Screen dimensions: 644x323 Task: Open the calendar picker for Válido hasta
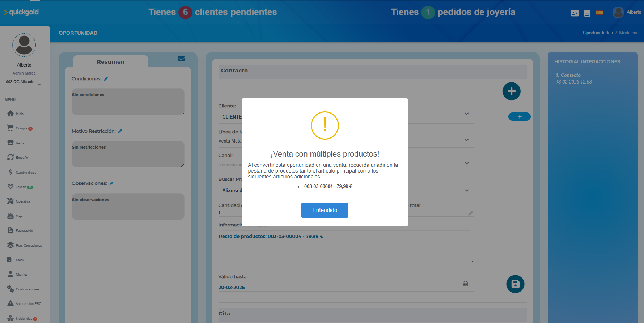(465, 284)
